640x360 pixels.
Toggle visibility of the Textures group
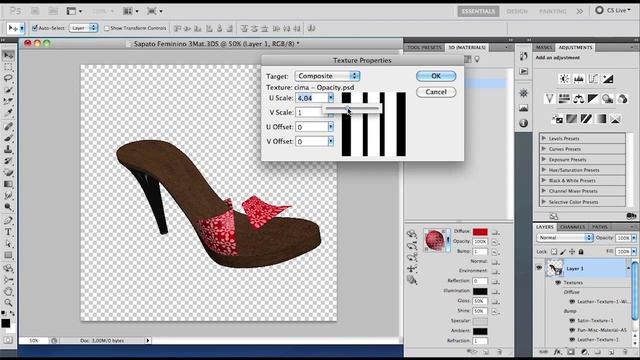point(558,282)
